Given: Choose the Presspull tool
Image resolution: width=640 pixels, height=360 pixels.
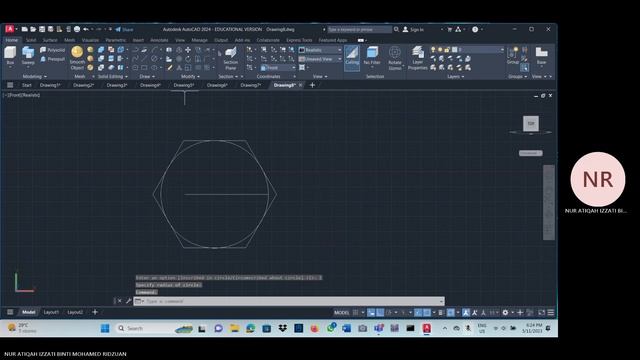Looking at the screenshot, I should [53, 59].
